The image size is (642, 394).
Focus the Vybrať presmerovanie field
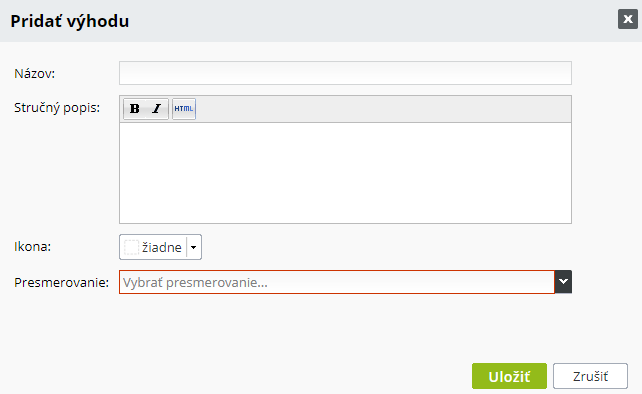[x=337, y=282]
